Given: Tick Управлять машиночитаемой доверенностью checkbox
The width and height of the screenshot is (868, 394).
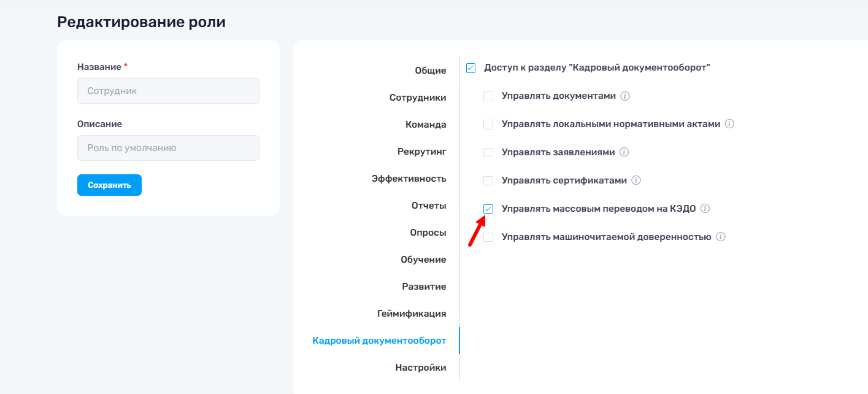Looking at the screenshot, I should (x=488, y=237).
